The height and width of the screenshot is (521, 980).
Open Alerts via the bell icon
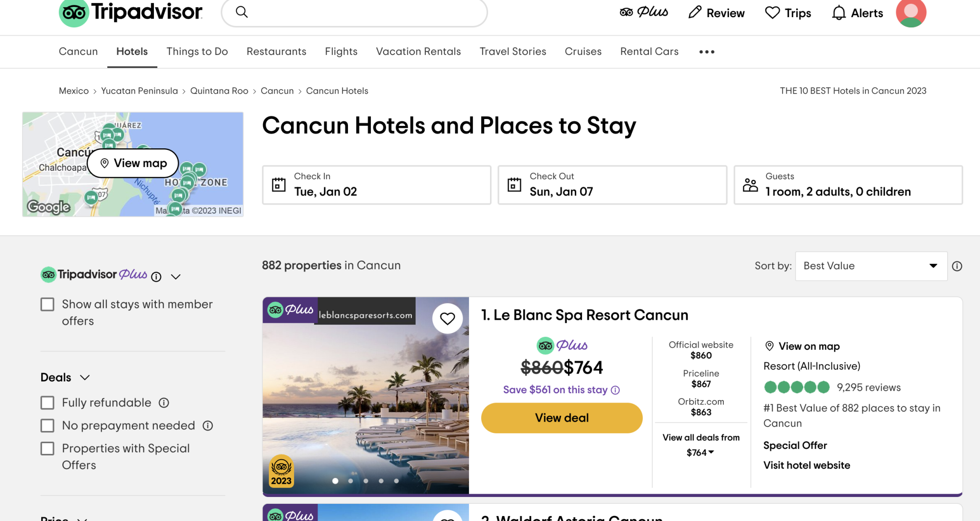point(839,13)
